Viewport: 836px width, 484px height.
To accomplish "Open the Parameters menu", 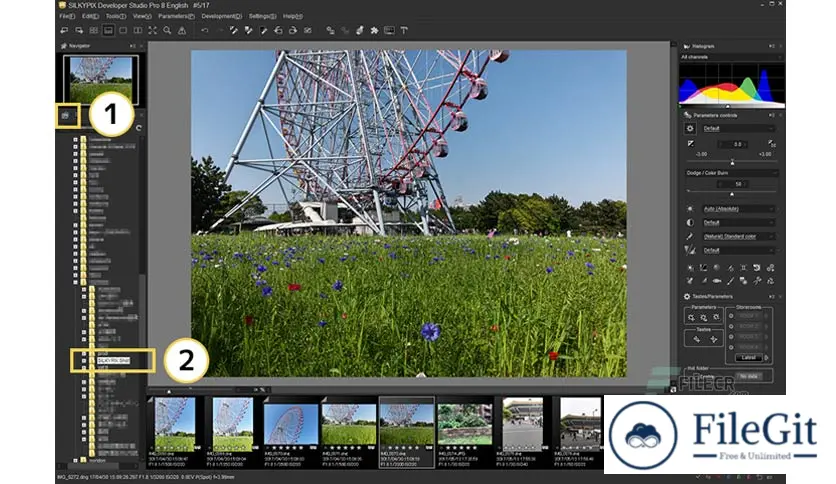I will [x=176, y=17].
